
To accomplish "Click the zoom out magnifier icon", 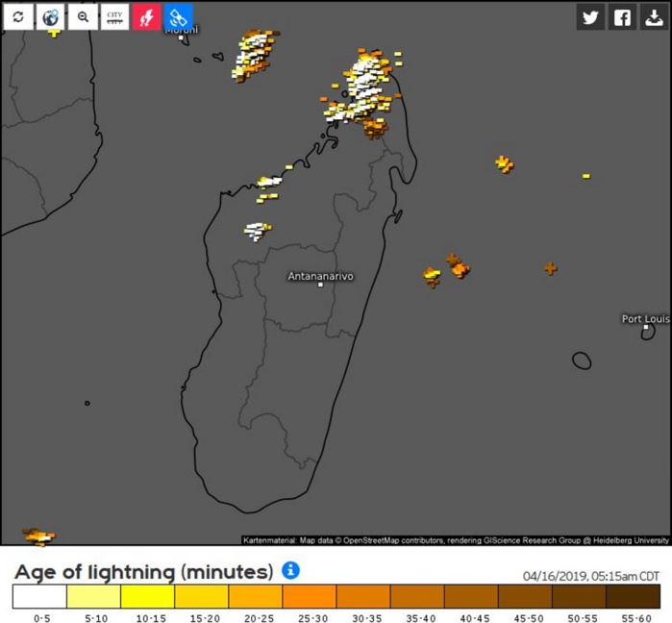I will click(83, 17).
